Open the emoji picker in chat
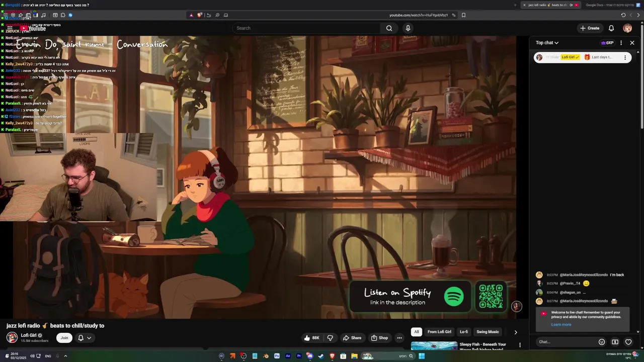The width and height of the screenshot is (644, 362). click(602, 342)
